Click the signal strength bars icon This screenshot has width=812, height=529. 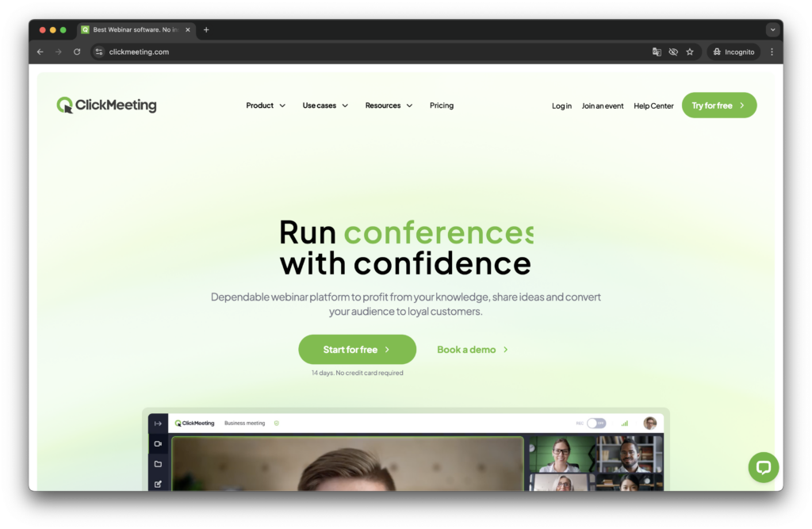pyautogui.click(x=624, y=424)
